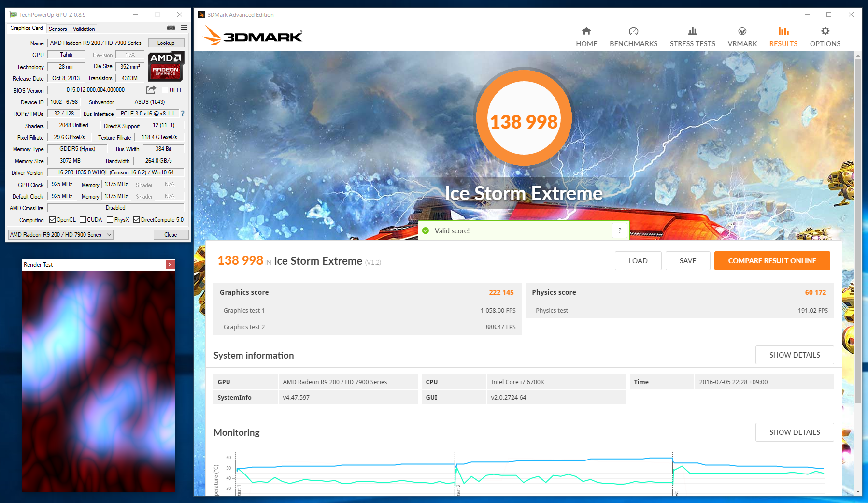
Task: Open the Results tab in 3DMark
Action: coord(783,37)
